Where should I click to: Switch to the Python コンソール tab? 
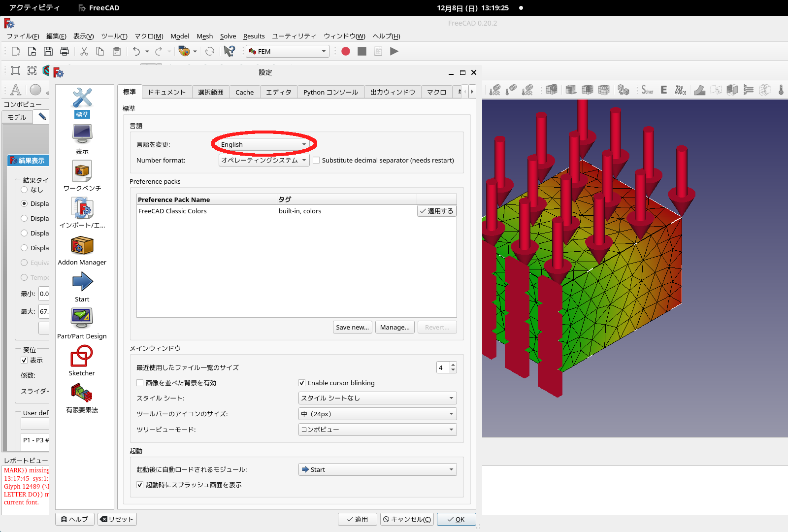click(331, 92)
